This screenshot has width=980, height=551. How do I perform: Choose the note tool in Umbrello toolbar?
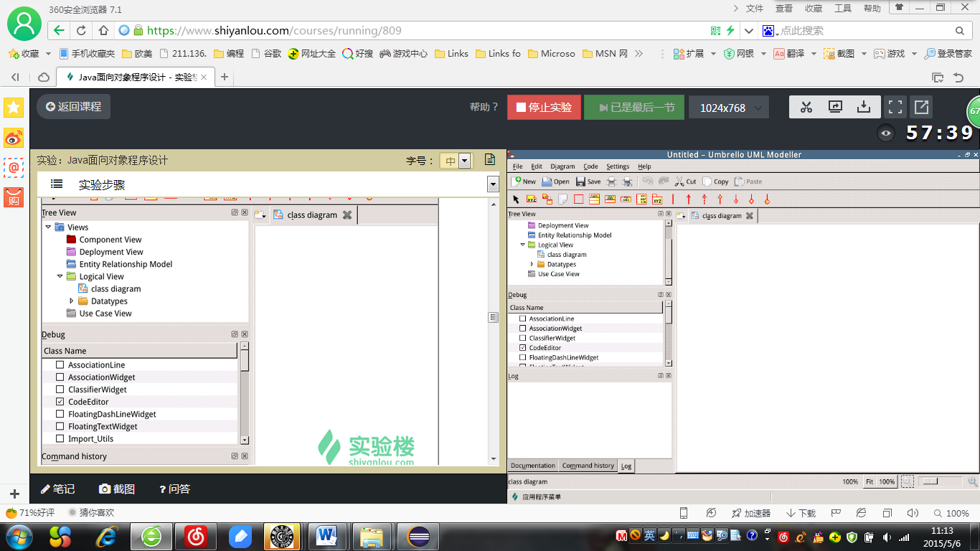tap(562, 199)
